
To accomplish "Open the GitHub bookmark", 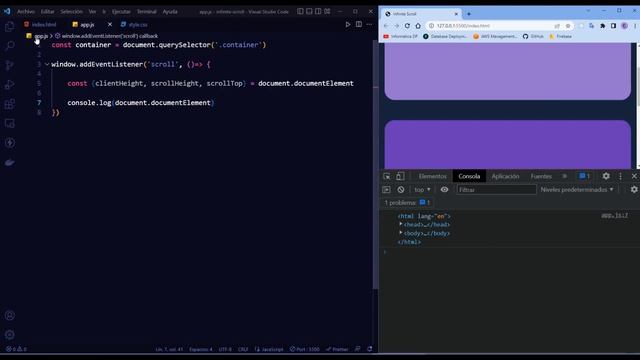I will 533,36.
